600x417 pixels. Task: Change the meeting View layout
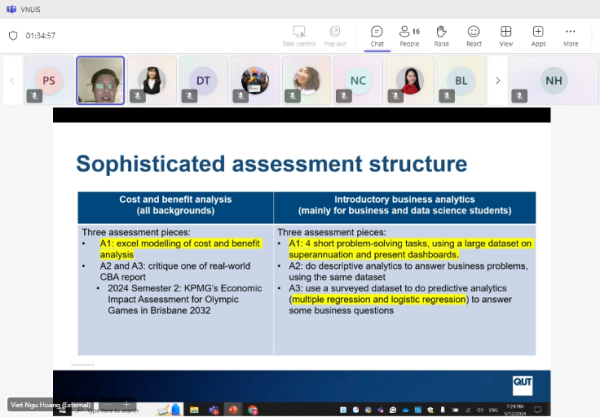pos(506,35)
